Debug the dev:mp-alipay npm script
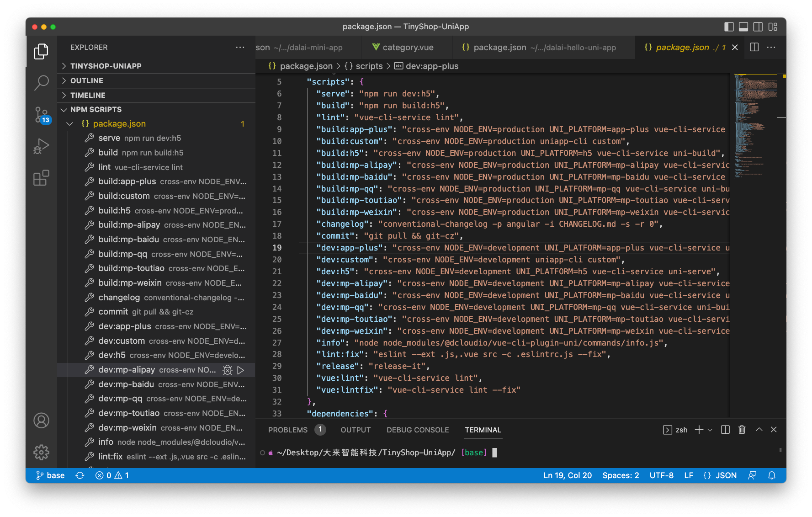 coord(228,370)
